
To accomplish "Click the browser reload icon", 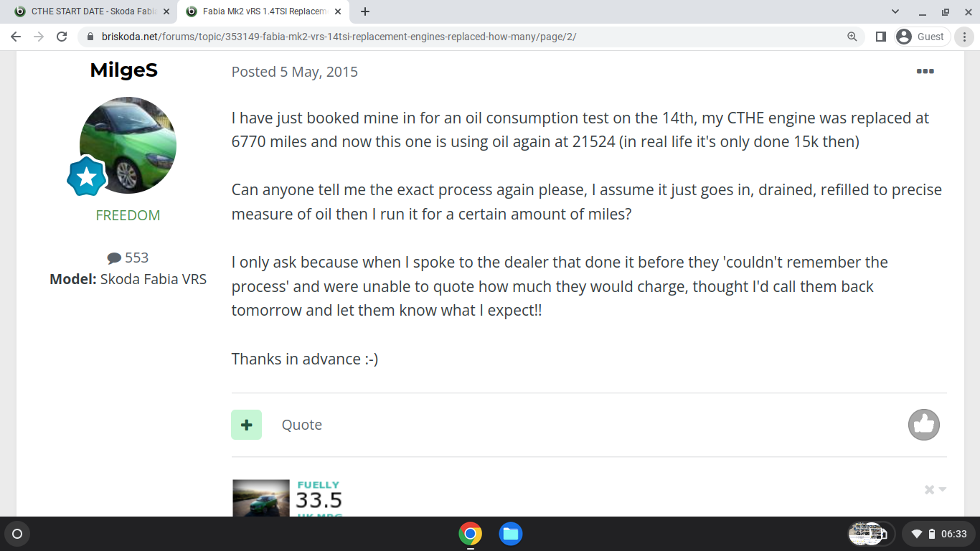I will pyautogui.click(x=62, y=37).
